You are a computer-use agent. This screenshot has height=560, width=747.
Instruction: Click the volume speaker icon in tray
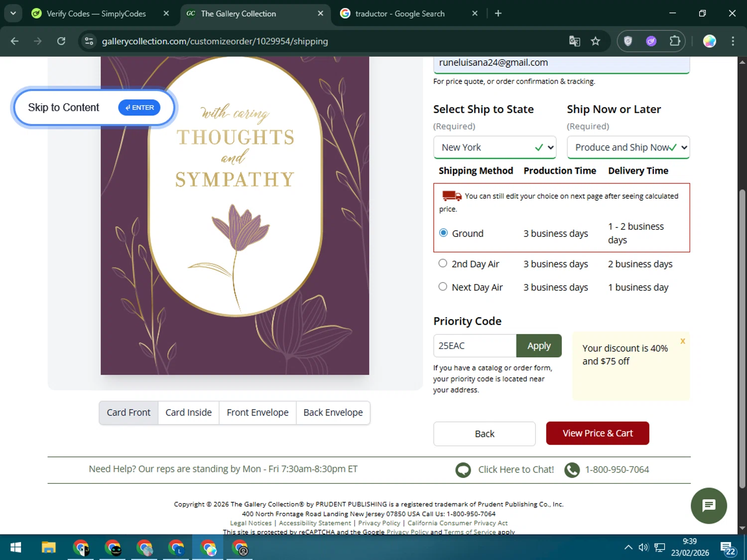[643, 548]
